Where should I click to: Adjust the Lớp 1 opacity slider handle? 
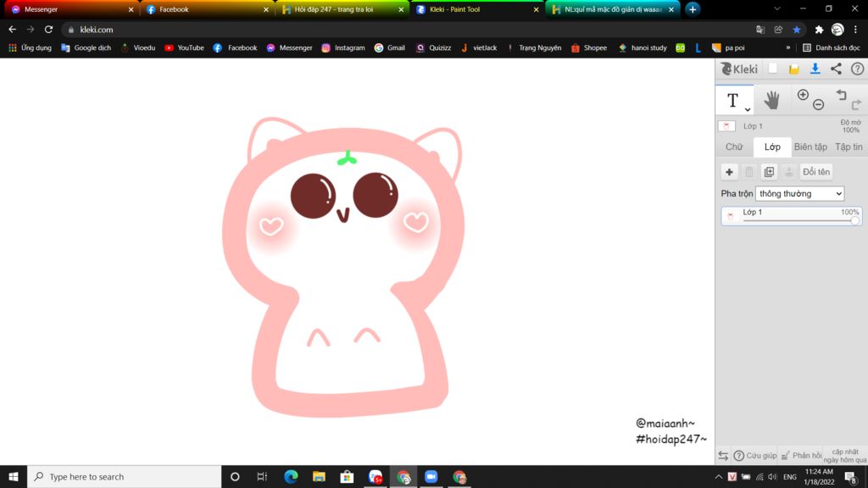tap(854, 220)
